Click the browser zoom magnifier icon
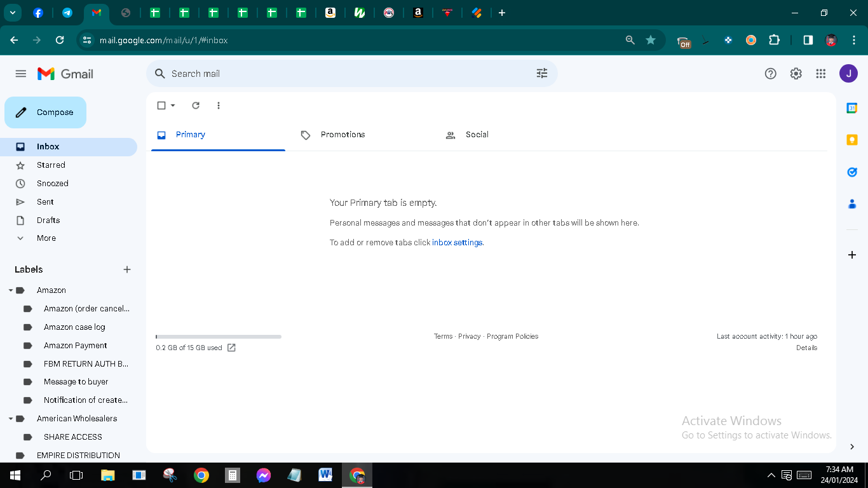 pyautogui.click(x=630, y=40)
